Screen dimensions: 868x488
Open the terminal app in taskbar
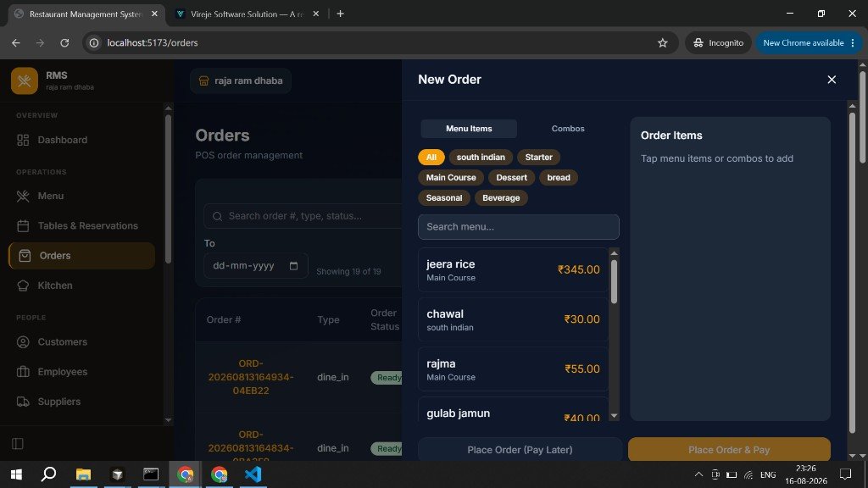(151, 474)
